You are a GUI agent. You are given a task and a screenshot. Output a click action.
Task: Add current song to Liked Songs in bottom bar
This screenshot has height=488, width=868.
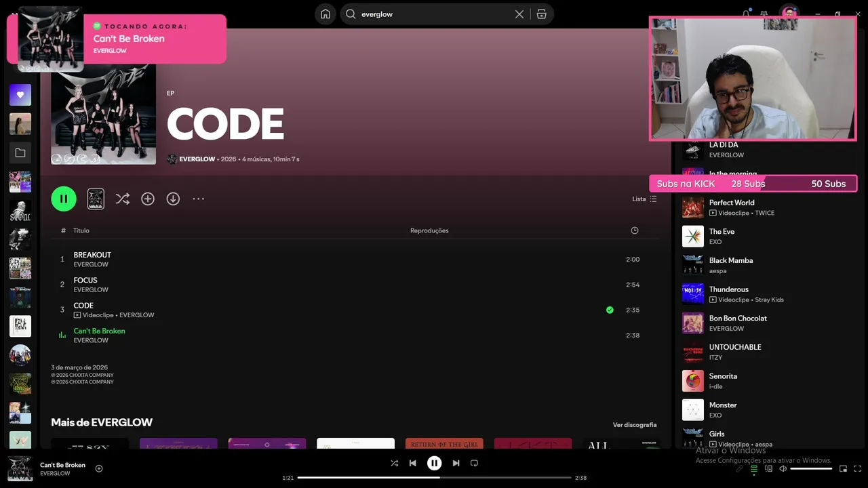click(x=99, y=468)
